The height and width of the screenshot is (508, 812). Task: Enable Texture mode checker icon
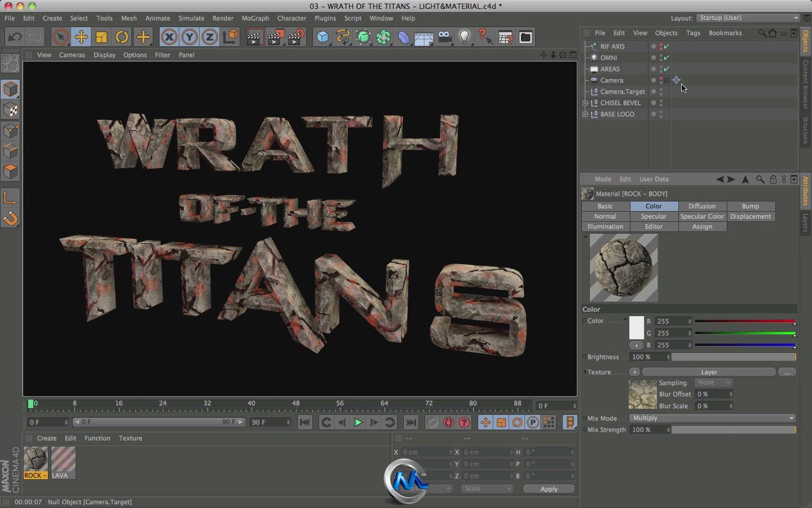coord(11,110)
